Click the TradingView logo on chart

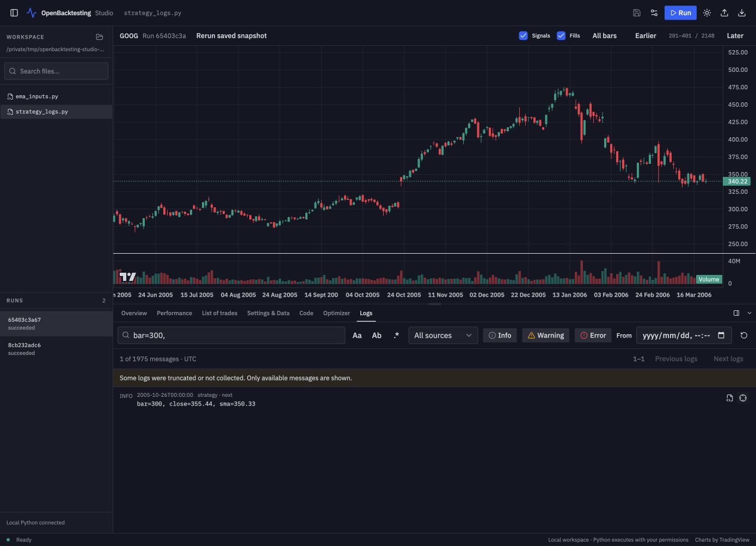[128, 277]
